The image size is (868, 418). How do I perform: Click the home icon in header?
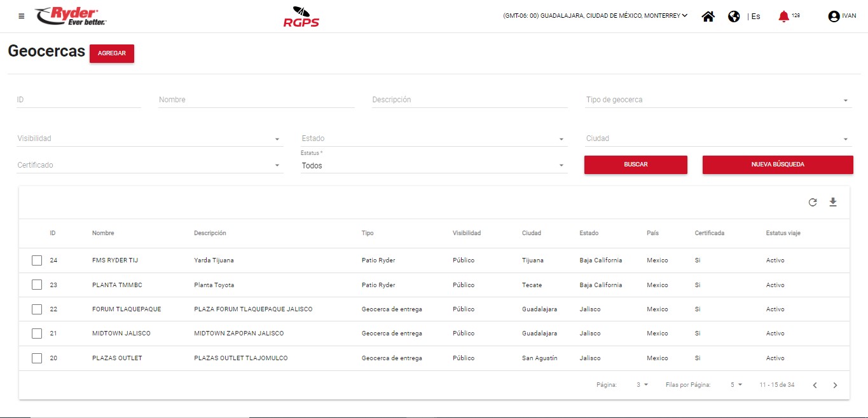pos(708,17)
